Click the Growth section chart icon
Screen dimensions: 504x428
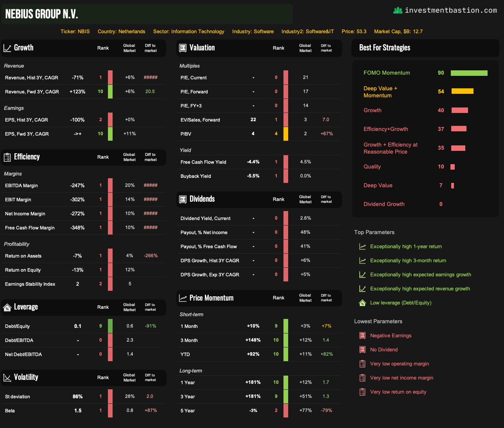click(7, 48)
